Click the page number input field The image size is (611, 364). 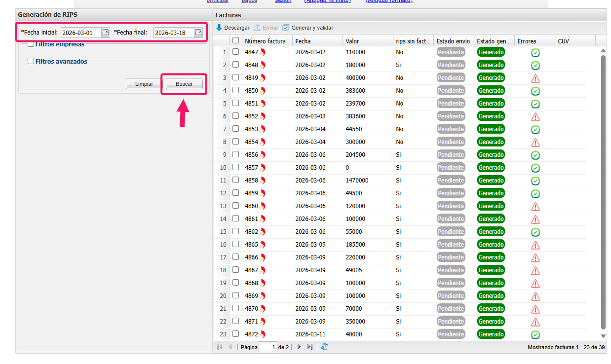tap(267, 347)
